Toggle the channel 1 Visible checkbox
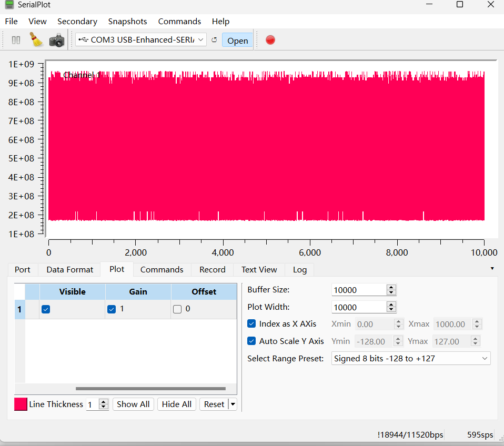 tap(46, 309)
